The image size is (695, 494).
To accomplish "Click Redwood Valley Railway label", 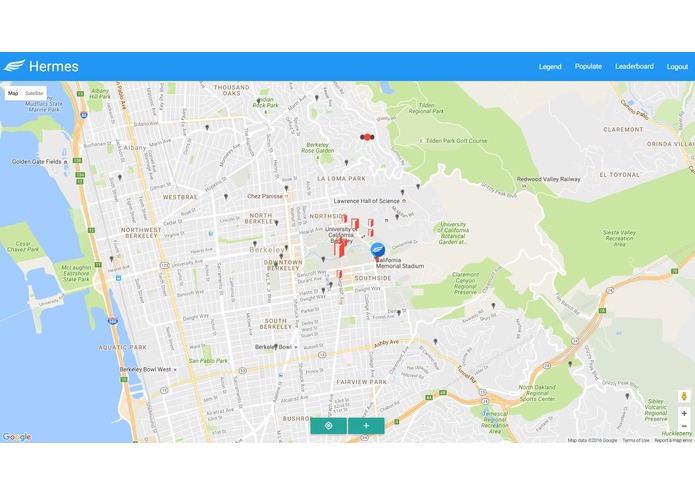I will [x=548, y=179].
